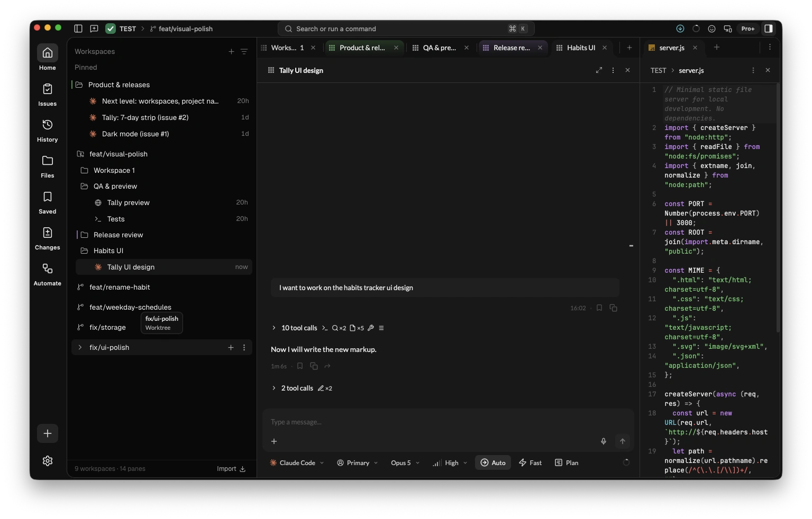The image size is (812, 519).
Task: Open the Claude Code agent dropdown
Action: 297,462
